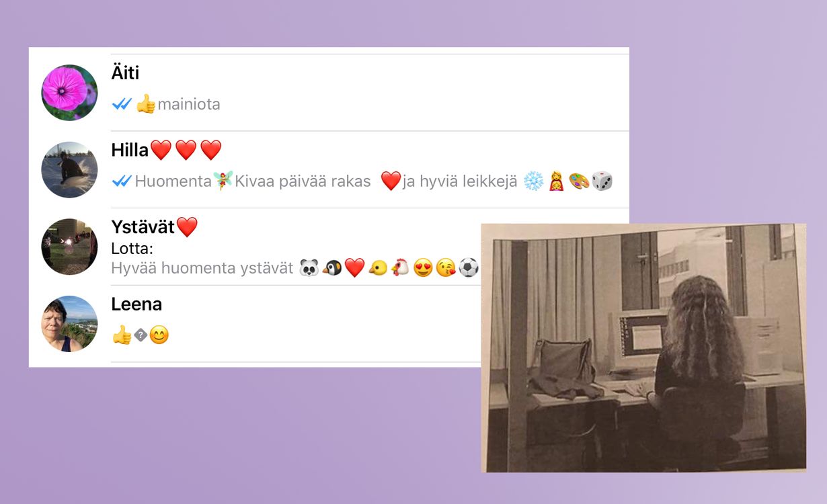Viewport: 827px width, 504px height.
Task: Click the 'Lotta:' sender label
Action: point(132,249)
